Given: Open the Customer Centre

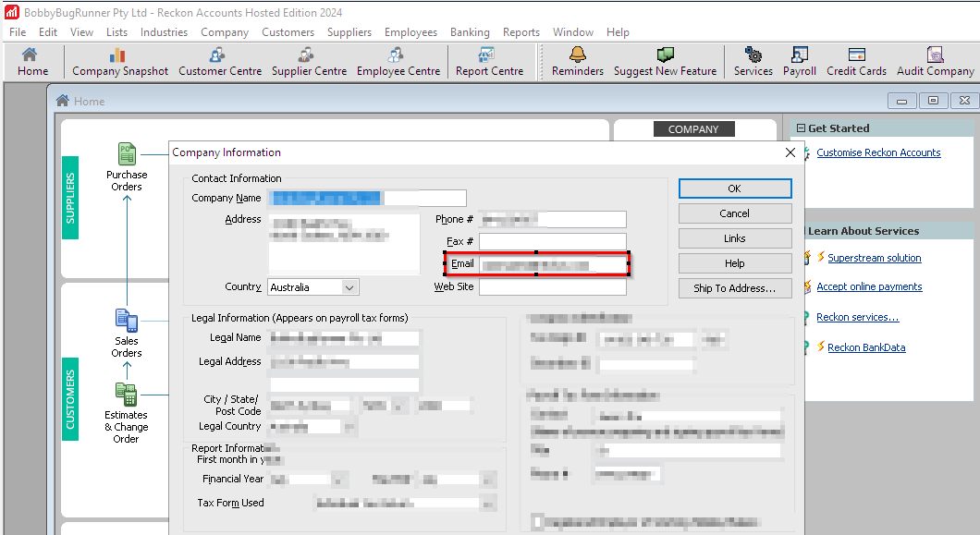Looking at the screenshot, I should 220,62.
